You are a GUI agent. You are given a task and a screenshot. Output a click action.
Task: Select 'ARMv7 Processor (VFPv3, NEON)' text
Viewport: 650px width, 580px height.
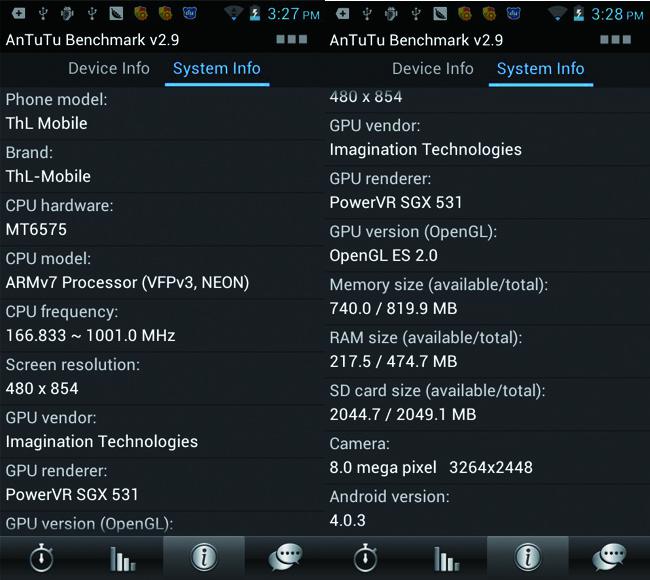point(127,282)
